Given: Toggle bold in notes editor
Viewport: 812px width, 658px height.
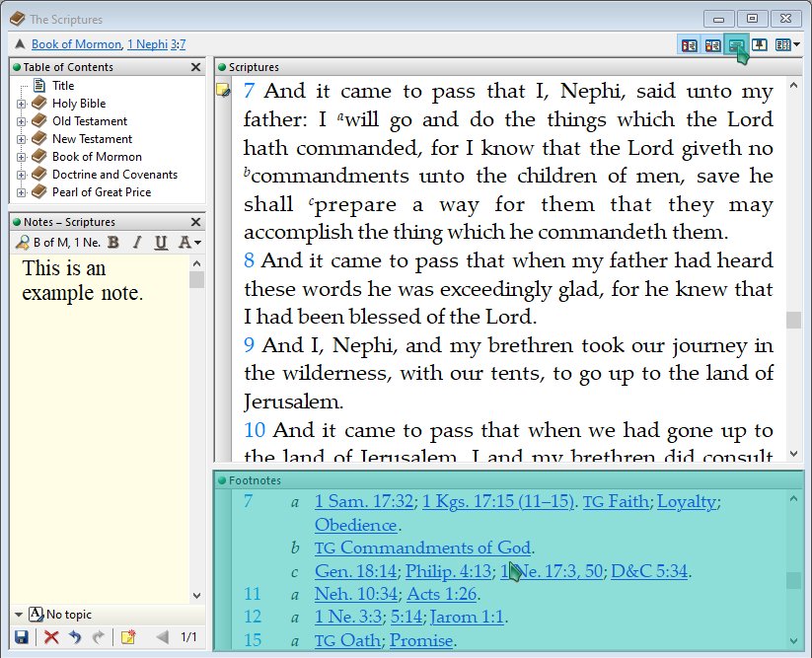Looking at the screenshot, I should pyautogui.click(x=113, y=243).
